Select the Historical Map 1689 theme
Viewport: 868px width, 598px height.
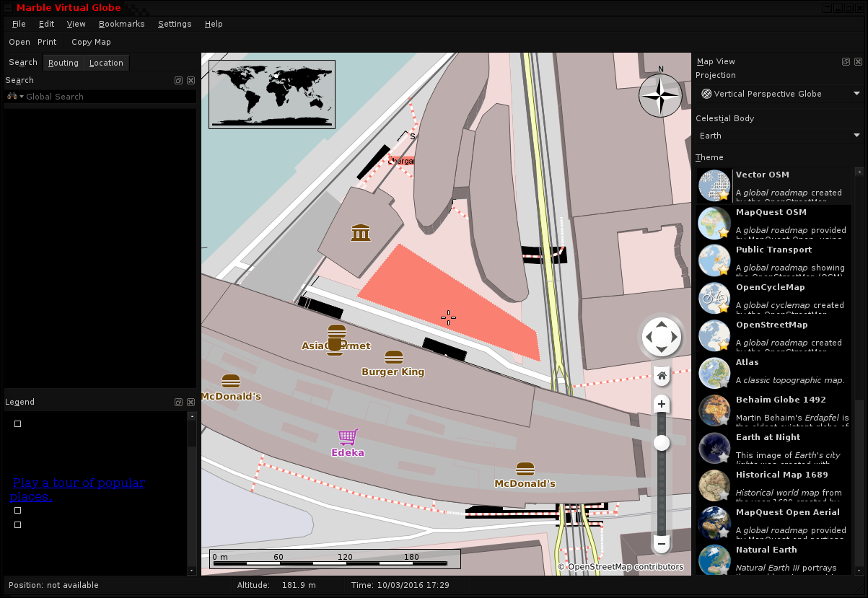(774, 485)
